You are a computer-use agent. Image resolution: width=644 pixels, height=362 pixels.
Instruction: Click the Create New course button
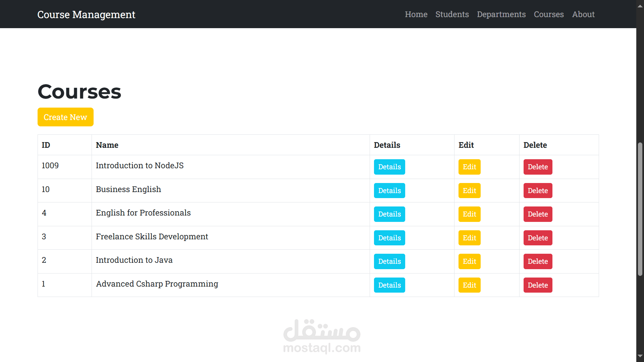(65, 117)
